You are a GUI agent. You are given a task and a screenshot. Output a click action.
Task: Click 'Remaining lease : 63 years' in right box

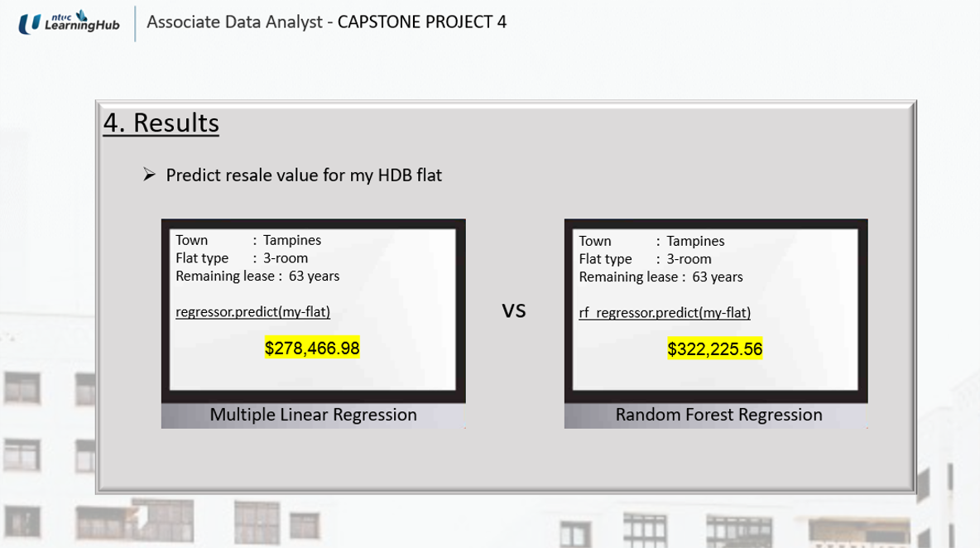pyautogui.click(x=661, y=277)
